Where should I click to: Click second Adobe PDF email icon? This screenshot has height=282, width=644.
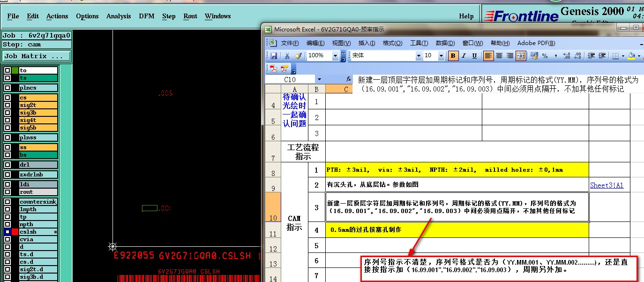pyautogui.click(x=284, y=69)
